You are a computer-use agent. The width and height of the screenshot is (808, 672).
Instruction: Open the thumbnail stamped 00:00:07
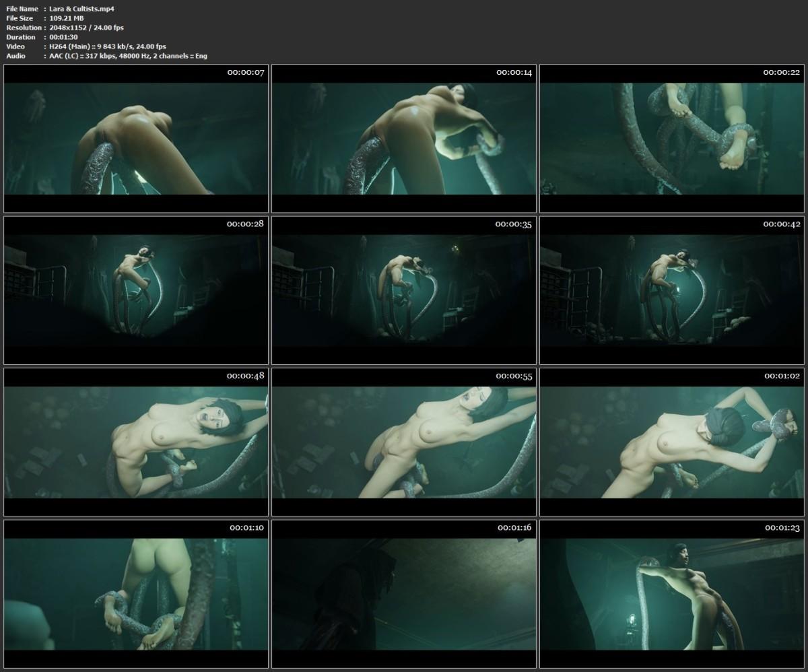tap(136, 139)
